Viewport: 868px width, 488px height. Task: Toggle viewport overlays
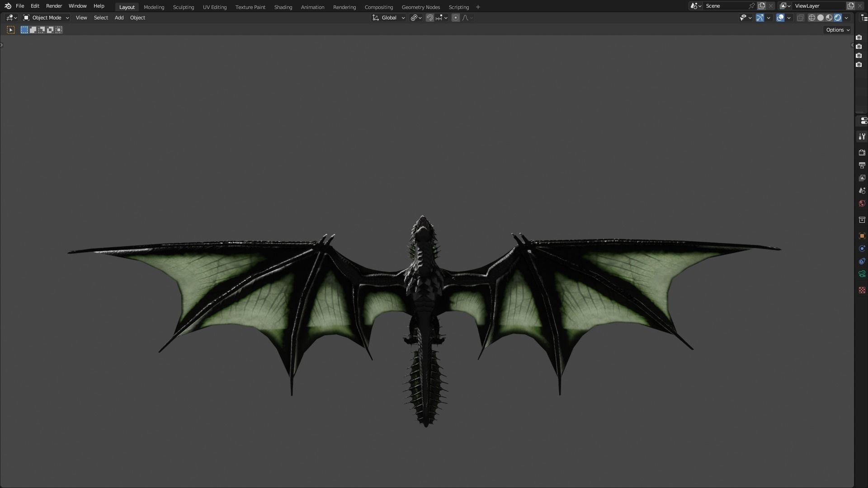(780, 18)
